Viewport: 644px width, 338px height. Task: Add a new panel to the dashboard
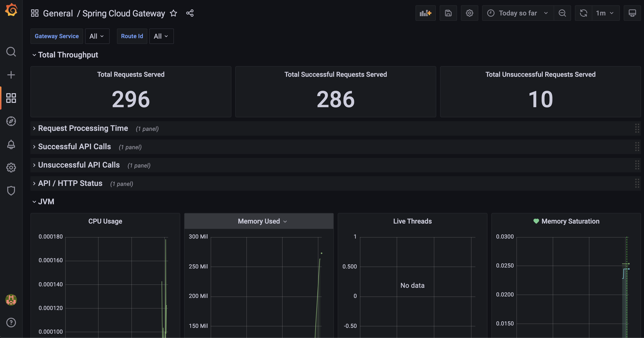pyautogui.click(x=425, y=13)
